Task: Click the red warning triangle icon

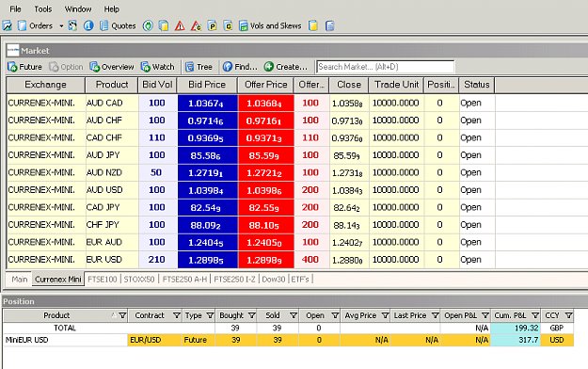Action: [180, 26]
